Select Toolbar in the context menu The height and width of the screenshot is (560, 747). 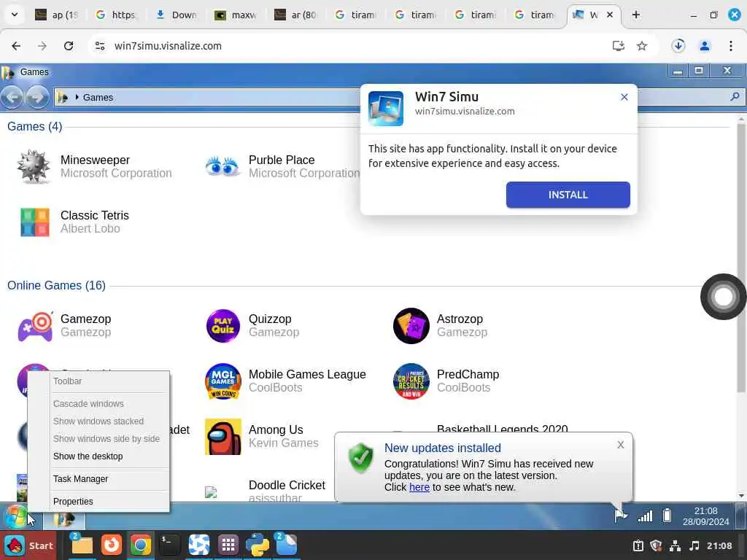click(x=67, y=381)
